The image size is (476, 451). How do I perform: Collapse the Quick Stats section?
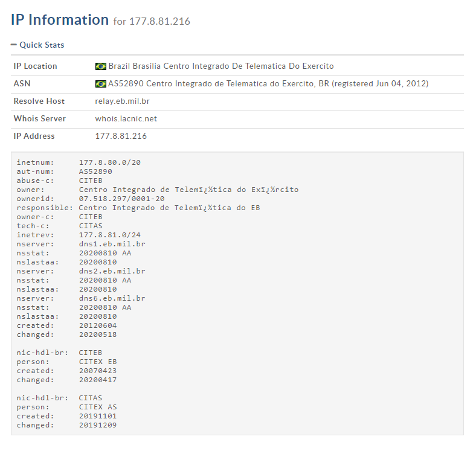pos(14,45)
